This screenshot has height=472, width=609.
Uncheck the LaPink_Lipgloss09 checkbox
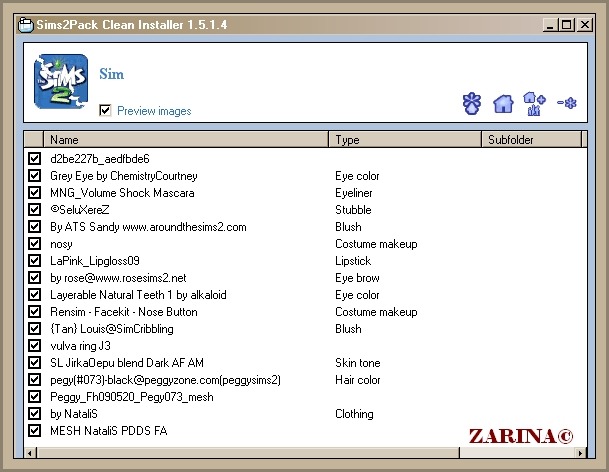(x=35, y=261)
